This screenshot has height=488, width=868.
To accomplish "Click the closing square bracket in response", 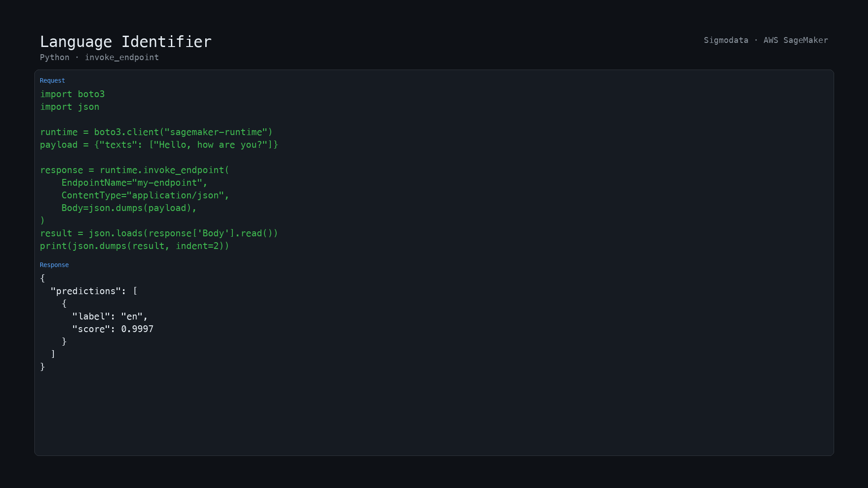I will pos(53,354).
